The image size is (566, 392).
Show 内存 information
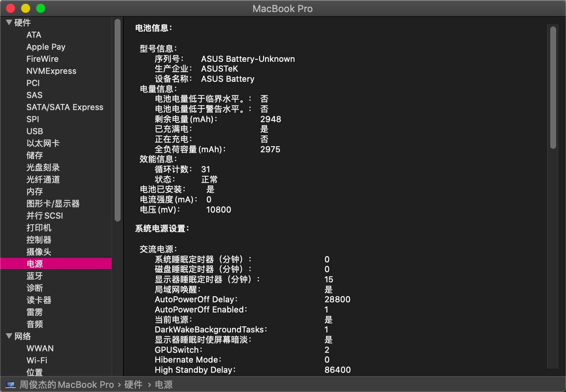tap(35, 191)
